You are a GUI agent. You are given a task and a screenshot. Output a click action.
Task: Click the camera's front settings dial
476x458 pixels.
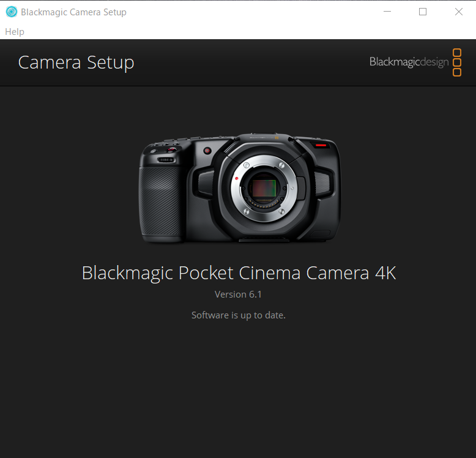click(x=166, y=160)
